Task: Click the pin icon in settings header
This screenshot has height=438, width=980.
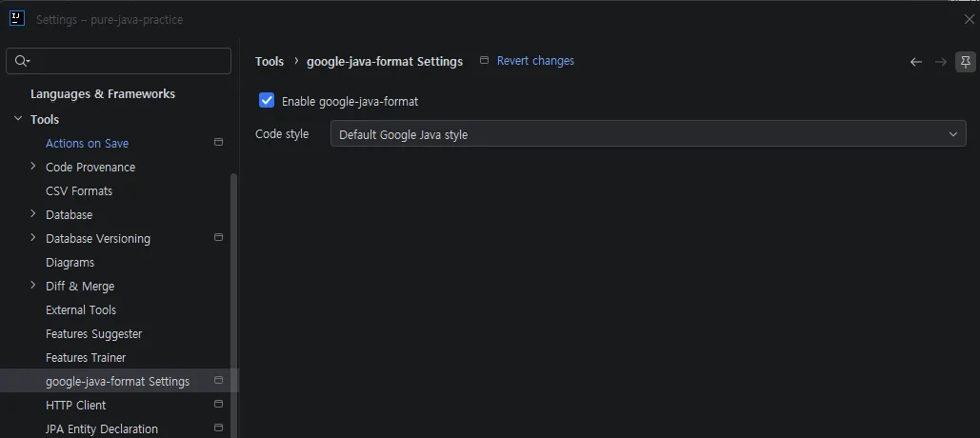Action: point(966,62)
